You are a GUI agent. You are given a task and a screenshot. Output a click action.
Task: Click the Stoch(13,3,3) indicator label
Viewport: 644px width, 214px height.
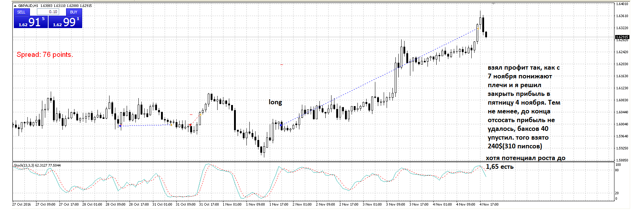pos(37,166)
